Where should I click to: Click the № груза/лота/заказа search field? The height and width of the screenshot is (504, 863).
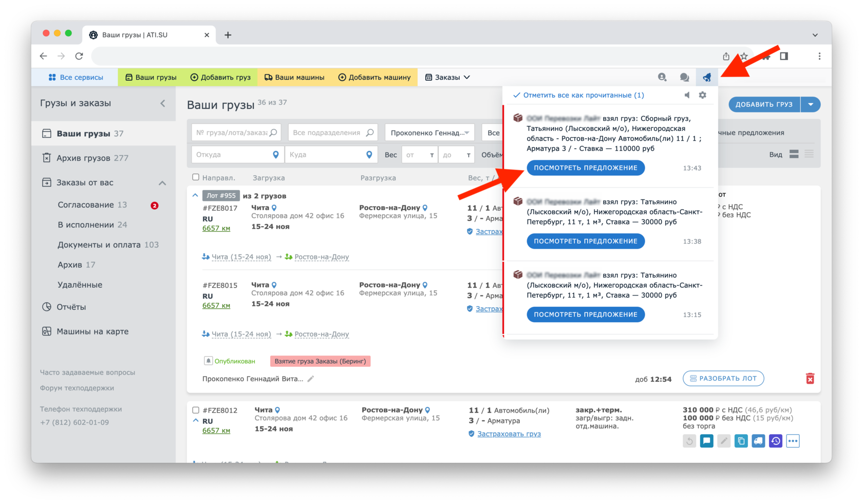coord(236,133)
